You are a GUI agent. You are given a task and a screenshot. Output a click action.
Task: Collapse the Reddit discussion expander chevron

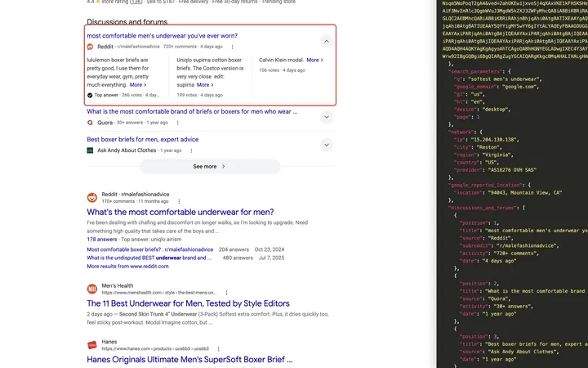tap(326, 42)
